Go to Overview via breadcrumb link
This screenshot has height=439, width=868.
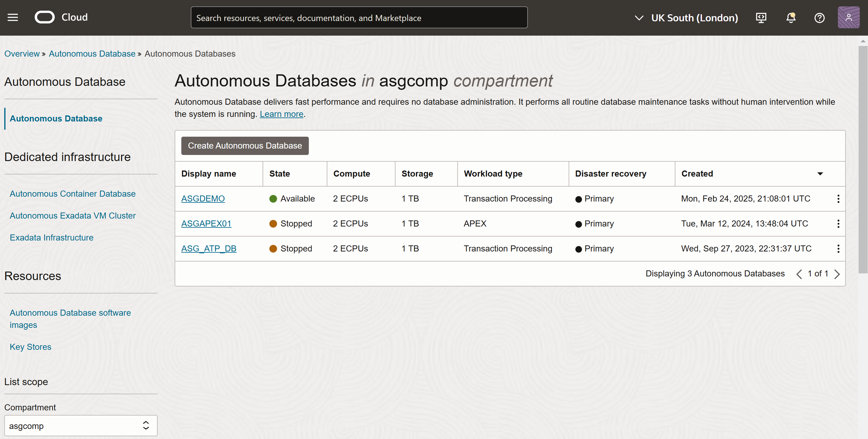pyautogui.click(x=22, y=53)
